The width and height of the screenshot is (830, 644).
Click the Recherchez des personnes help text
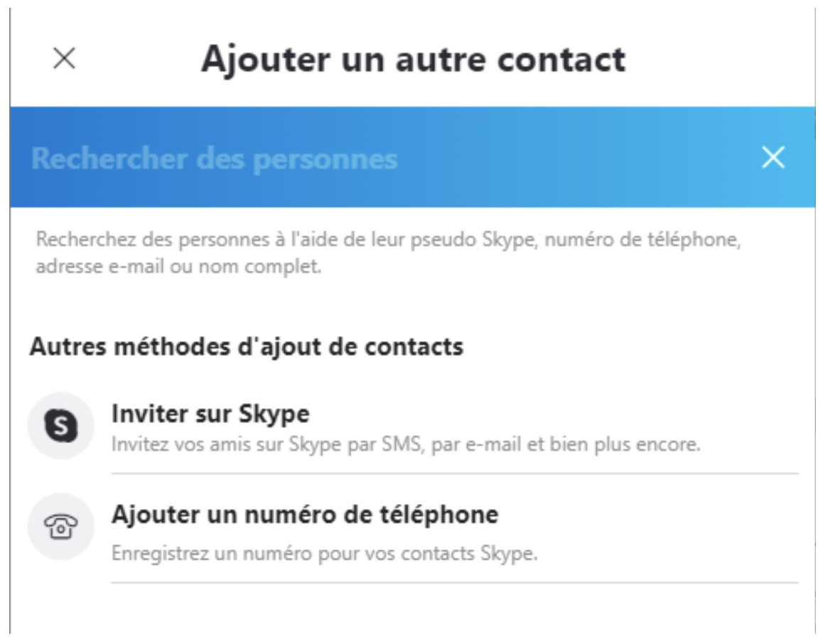click(x=388, y=252)
